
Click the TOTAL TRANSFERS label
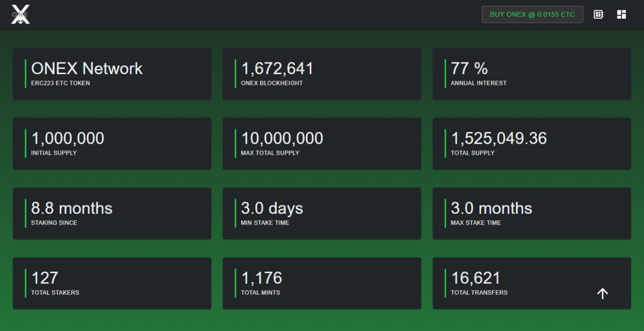pyautogui.click(x=479, y=293)
